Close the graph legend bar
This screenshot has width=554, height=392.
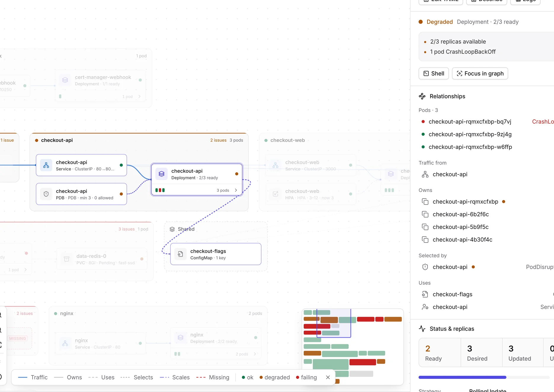click(328, 377)
